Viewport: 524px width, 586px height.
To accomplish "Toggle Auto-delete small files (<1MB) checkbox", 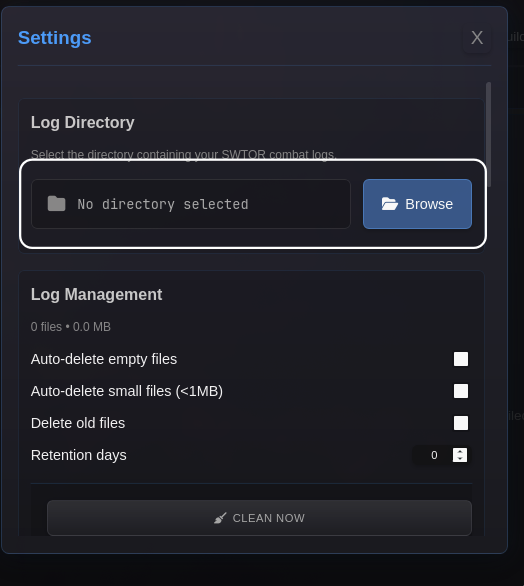I will click(460, 391).
